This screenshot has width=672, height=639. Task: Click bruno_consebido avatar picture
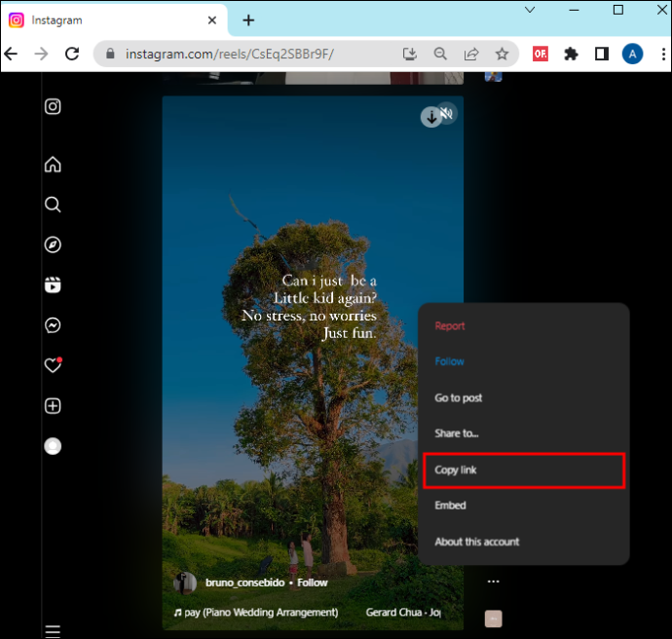[x=185, y=583]
